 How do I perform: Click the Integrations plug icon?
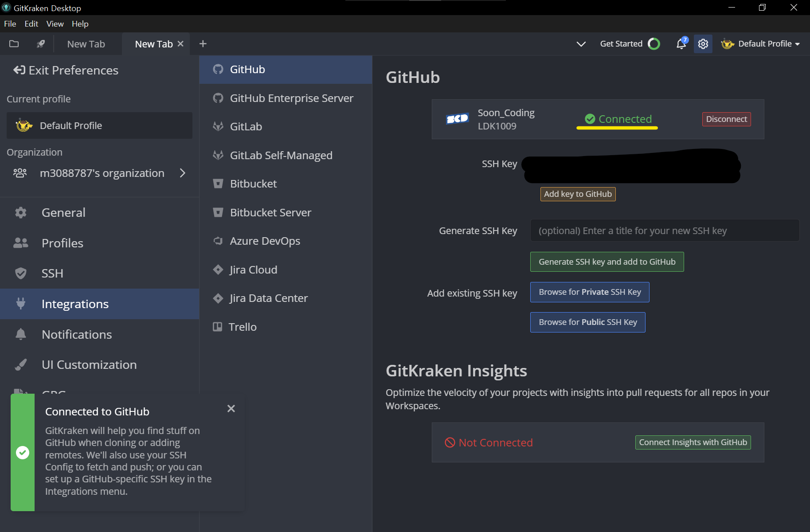[x=21, y=304]
